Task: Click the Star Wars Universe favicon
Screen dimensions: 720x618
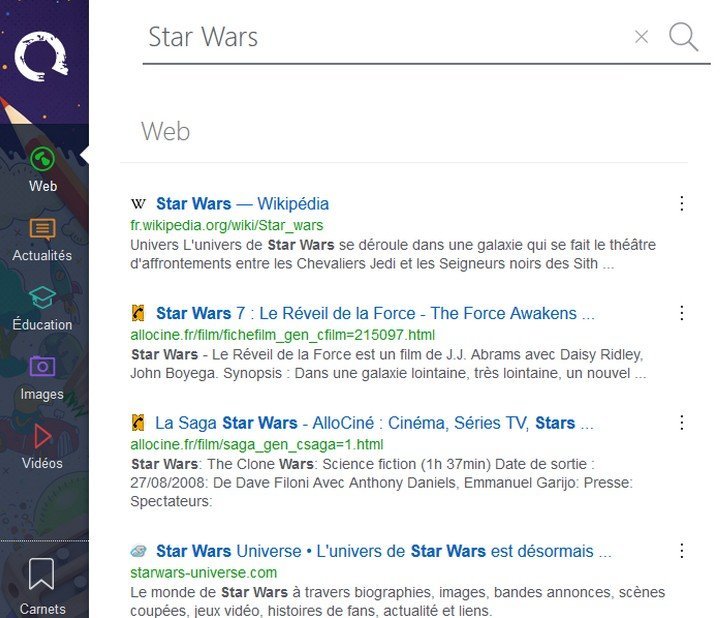Action: click(138, 551)
